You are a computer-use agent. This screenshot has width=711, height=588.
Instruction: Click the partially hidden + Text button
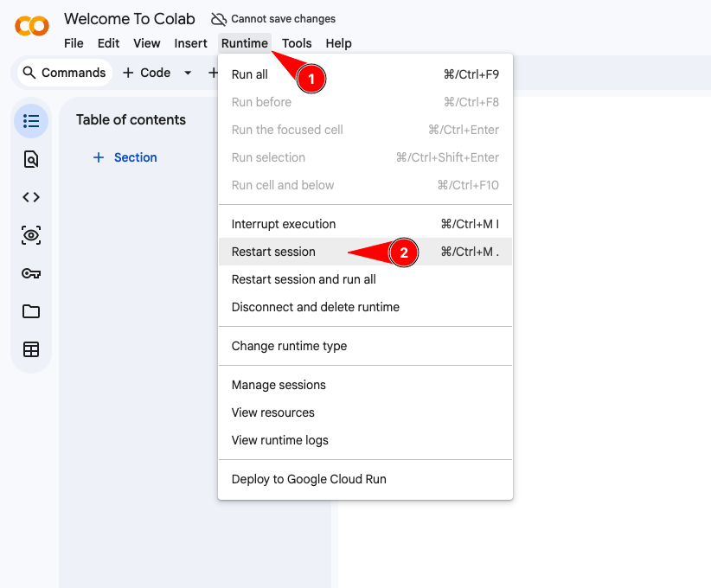pos(212,73)
